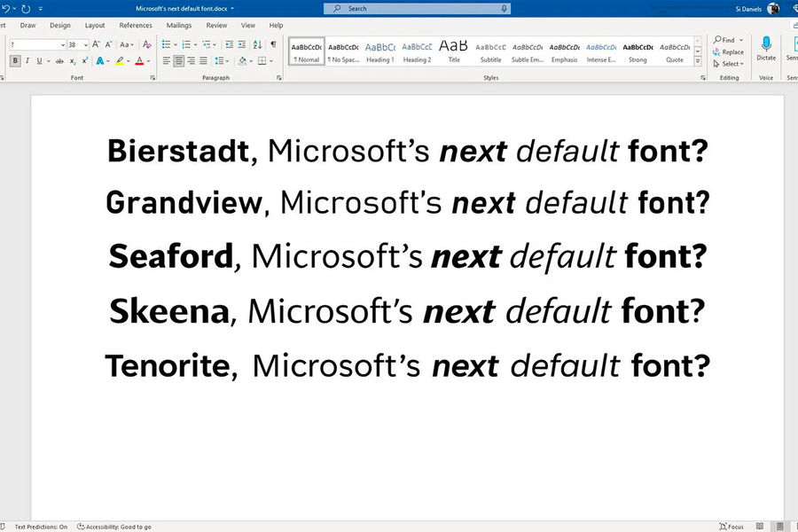Viewport: 798px width, 532px height.
Task: Click Redo icon in title bar
Action: (x=26, y=9)
